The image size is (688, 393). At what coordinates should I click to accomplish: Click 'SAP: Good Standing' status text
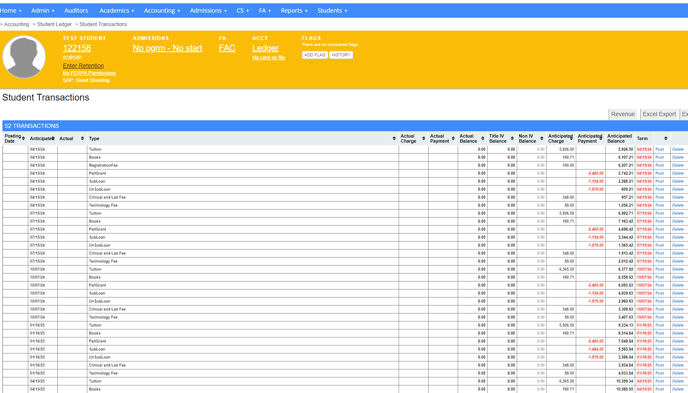(86, 80)
